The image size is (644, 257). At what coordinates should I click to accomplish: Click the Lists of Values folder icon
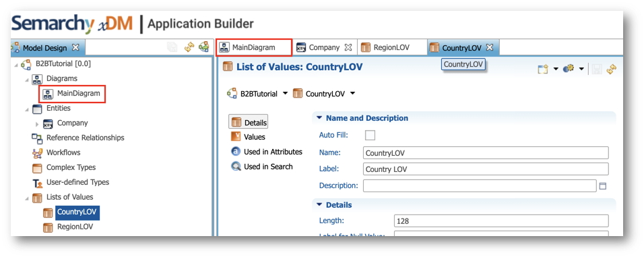click(37, 198)
